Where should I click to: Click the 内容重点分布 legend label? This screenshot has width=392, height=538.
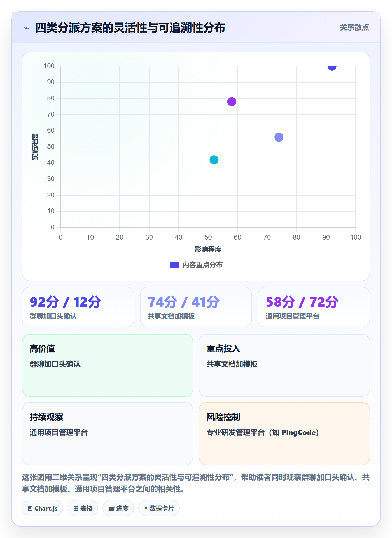pos(202,265)
